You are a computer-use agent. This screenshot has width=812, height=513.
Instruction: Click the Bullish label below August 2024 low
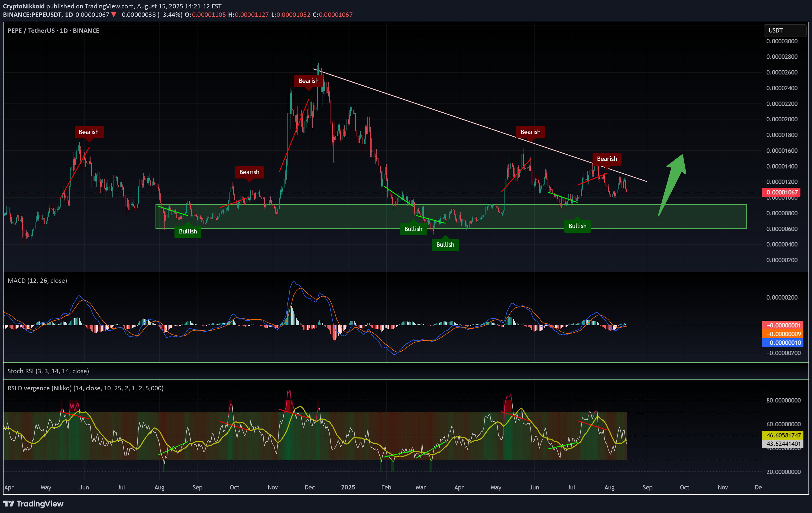(188, 231)
